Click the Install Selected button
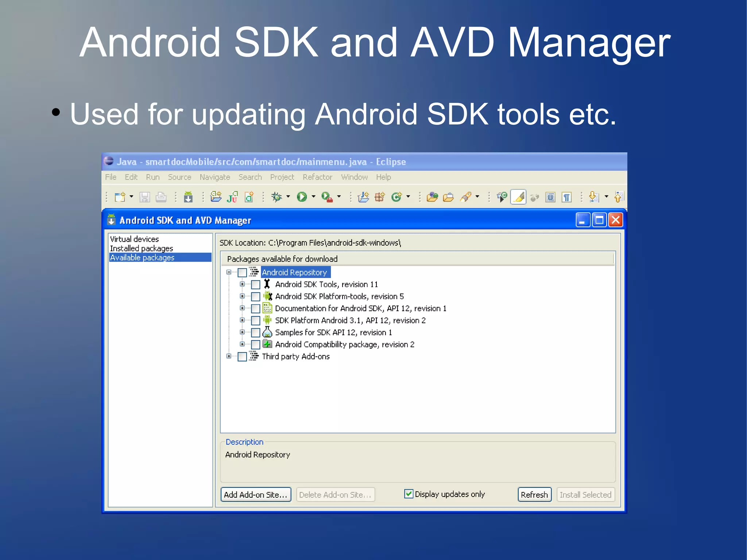 pyautogui.click(x=585, y=495)
